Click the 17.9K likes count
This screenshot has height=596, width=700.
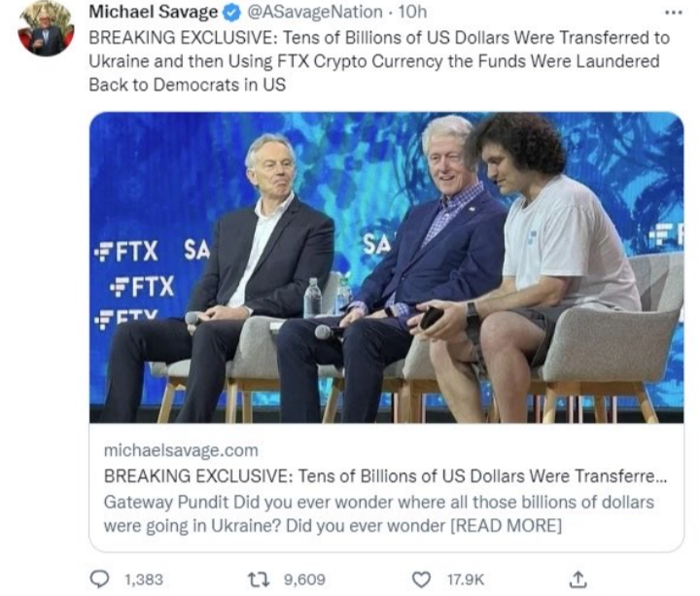tap(465, 579)
